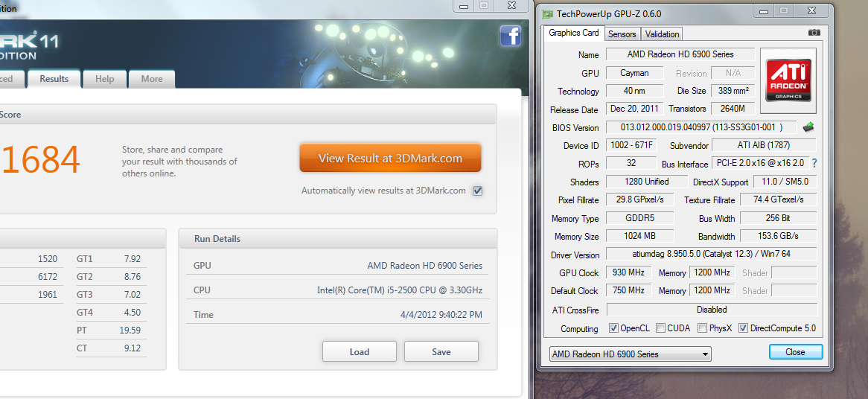This screenshot has width=868, height=399.
Task: Click the CT score 9.12
Action: (133, 348)
